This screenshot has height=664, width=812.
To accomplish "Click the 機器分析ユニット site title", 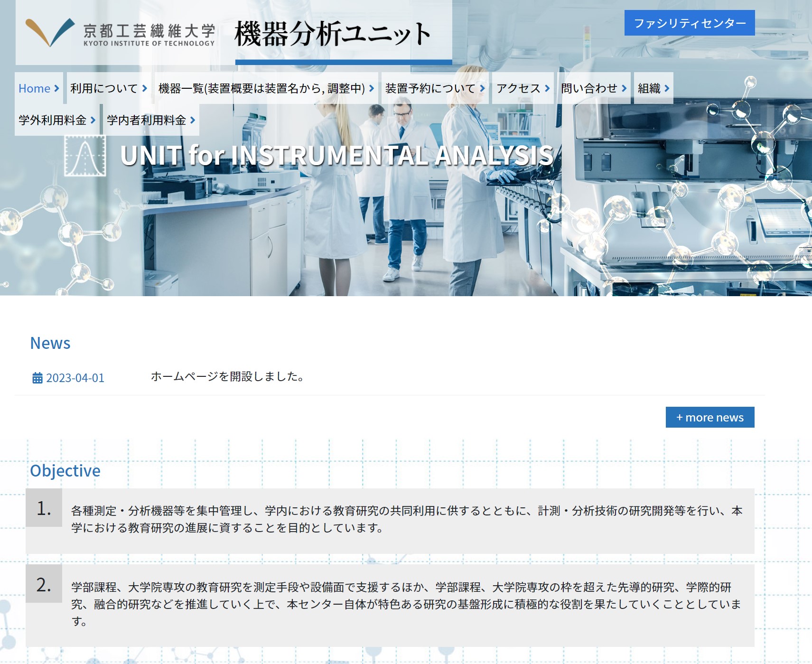I will coord(333,34).
